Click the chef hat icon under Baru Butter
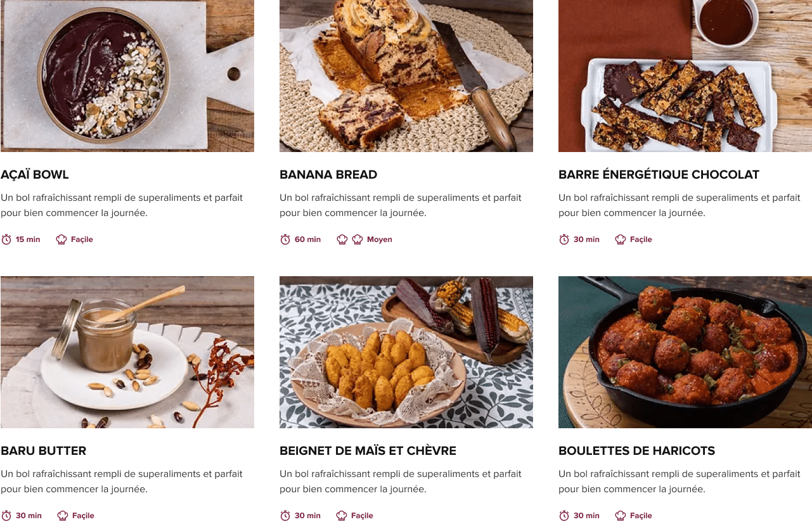This screenshot has width=812, height=522. (63, 516)
